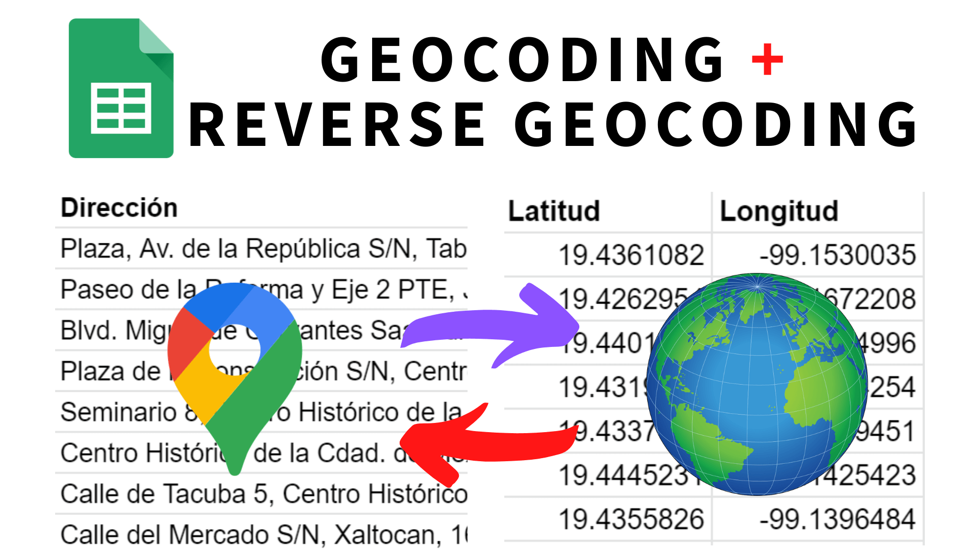Select latitude cell starting 19.431

point(608,387)
